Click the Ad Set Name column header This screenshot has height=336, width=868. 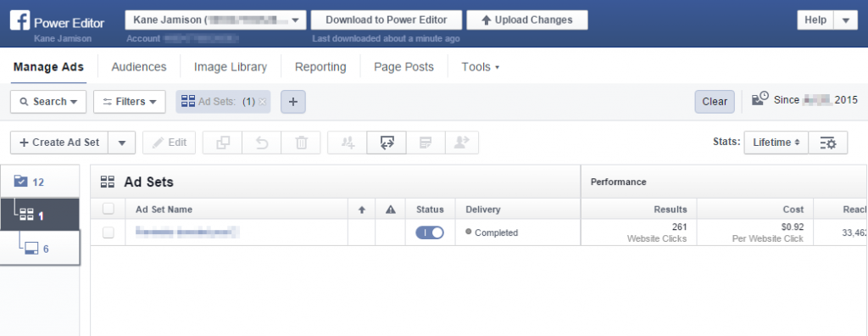coord(164,210)
